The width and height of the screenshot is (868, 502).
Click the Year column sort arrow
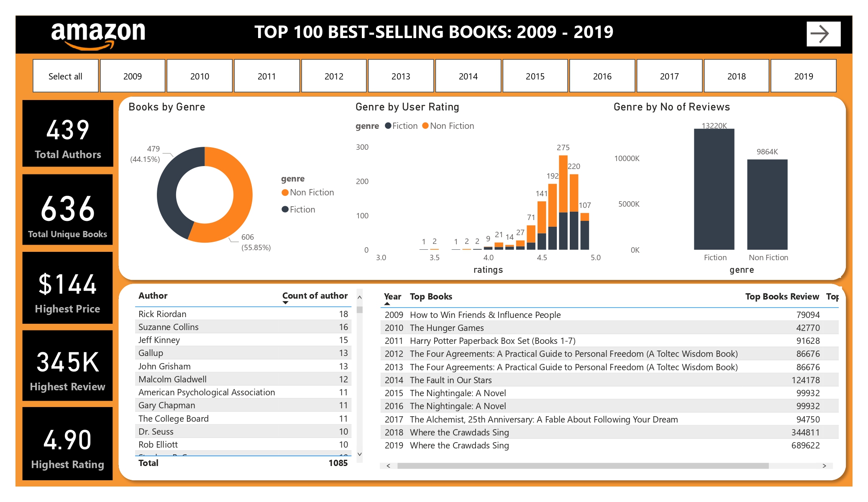[x=387, y=304]
